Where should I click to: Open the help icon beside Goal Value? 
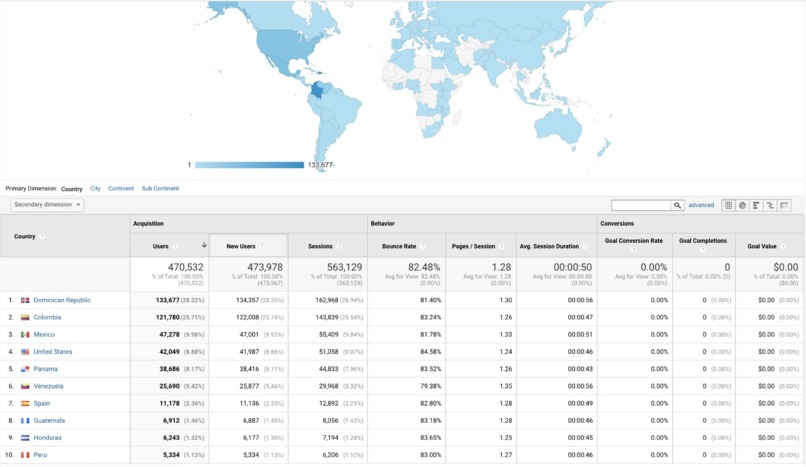click(x=783, y=246)
